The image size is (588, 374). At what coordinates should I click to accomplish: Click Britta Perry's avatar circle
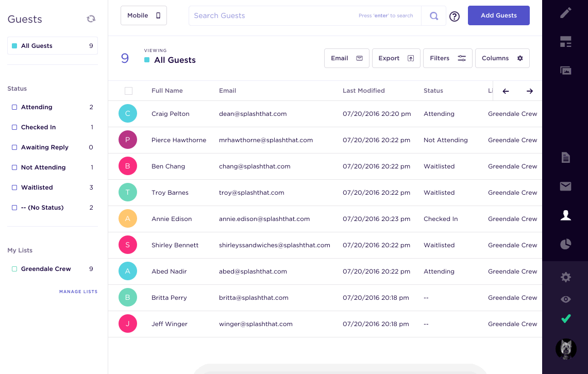[127, 297]
